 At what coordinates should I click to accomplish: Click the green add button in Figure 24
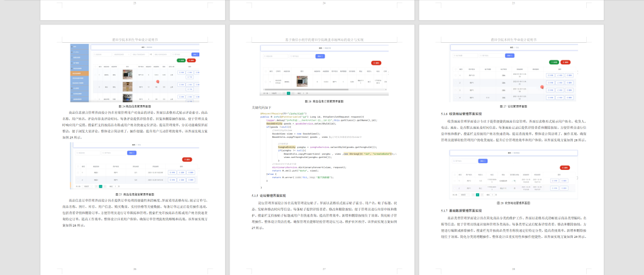pos(181,60)
